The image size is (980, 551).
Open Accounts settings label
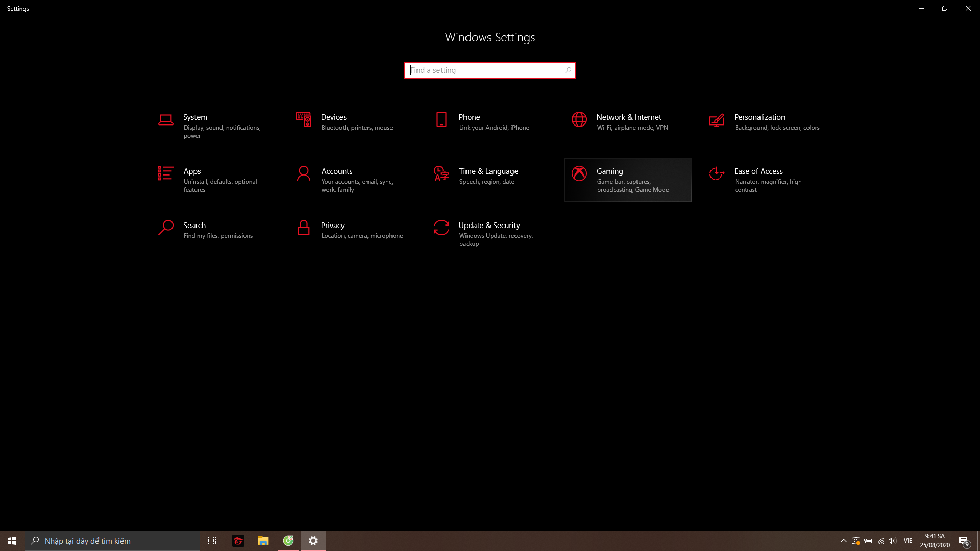[337, 171]
